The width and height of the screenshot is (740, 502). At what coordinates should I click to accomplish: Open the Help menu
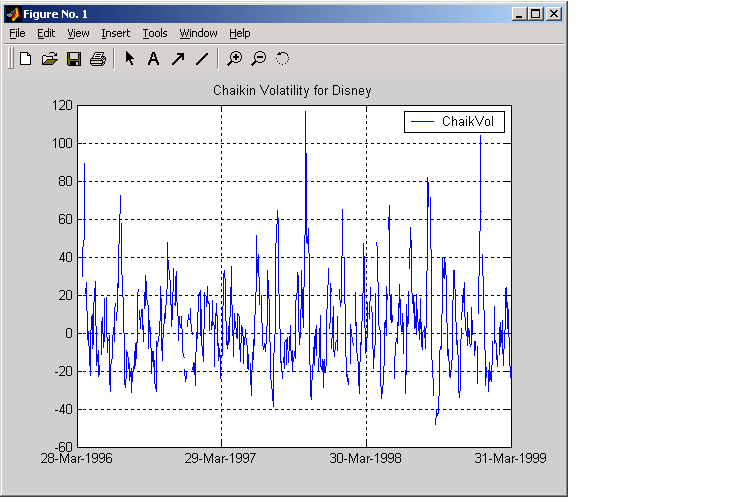(240, 33)
